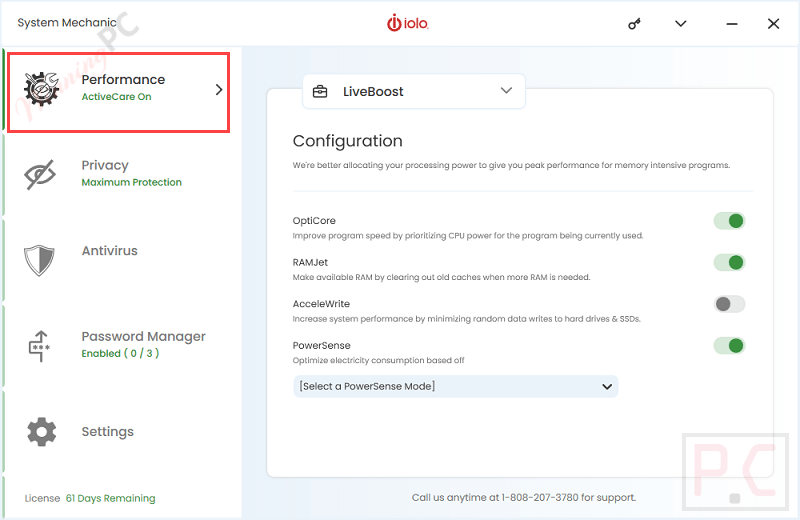Image resolution: width=800 pixels, height=520 pixels.
Task: Click the AcceleWrite description about data writes
Action: [x=466, y=319]
